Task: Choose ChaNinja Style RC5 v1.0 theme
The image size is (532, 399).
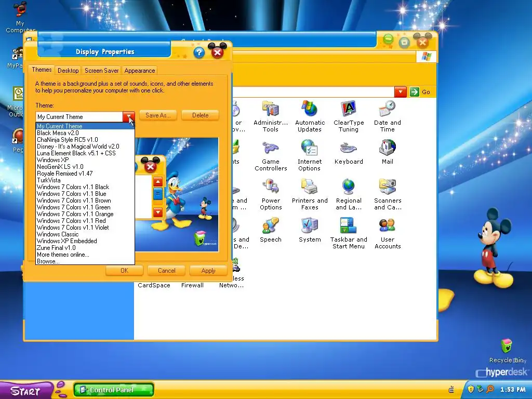Action: [x=85, y=140]
